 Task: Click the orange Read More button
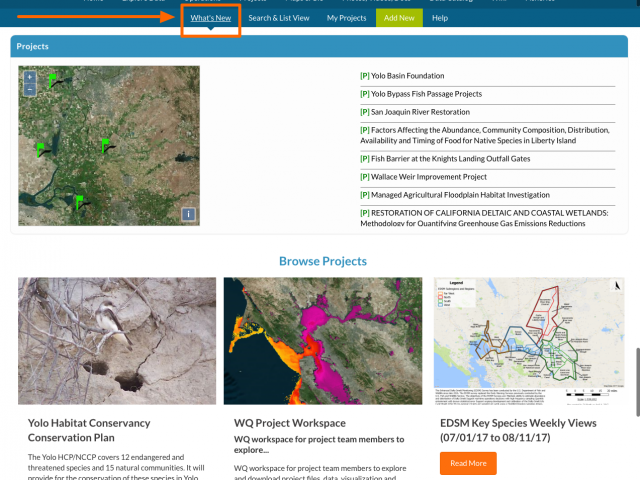click(468, 463)
